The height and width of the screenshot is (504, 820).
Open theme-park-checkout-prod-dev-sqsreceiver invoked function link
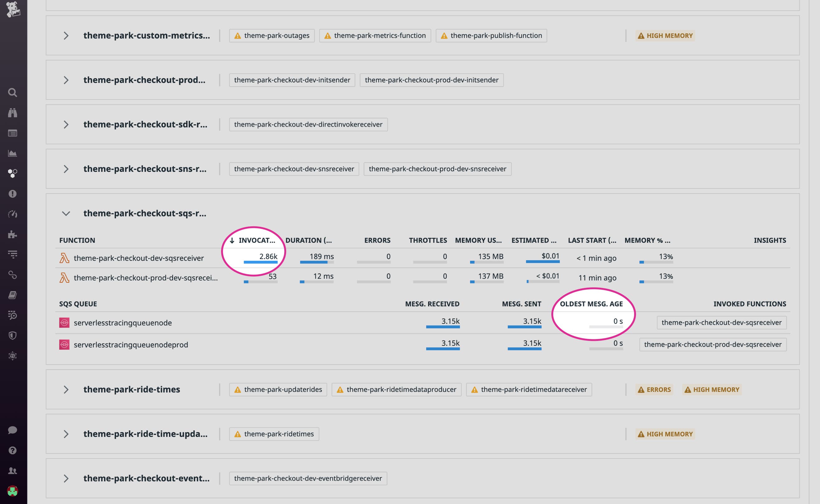click(713, 344)
